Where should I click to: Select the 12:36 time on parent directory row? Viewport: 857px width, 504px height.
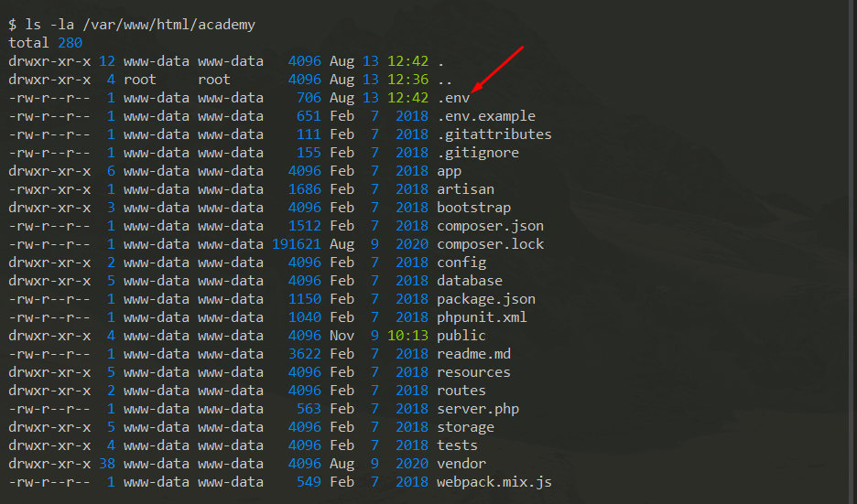[x=407, y=80]
